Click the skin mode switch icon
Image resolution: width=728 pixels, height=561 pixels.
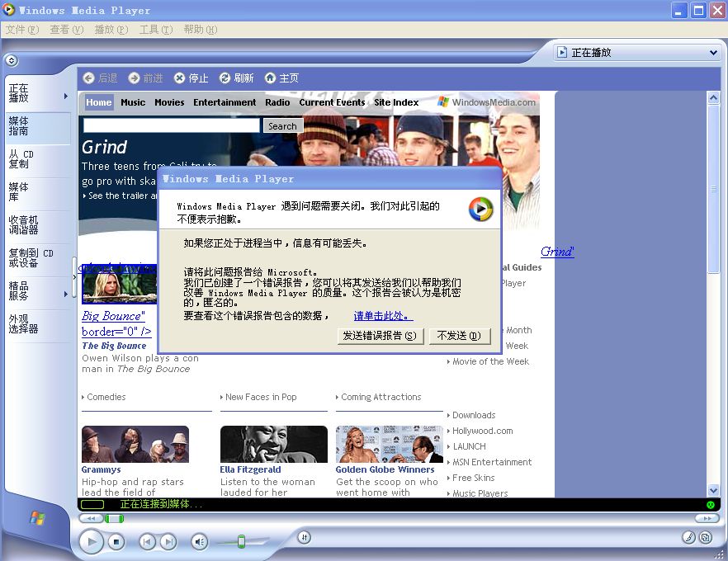tap(706, 537)
